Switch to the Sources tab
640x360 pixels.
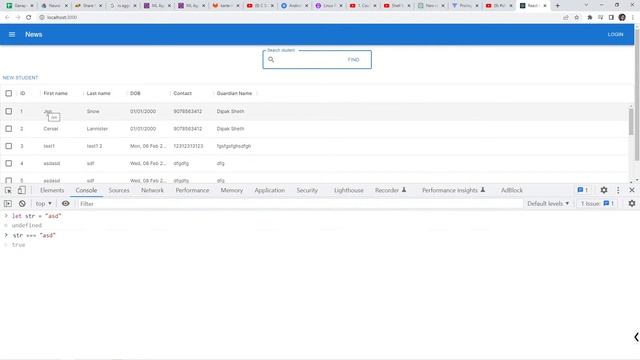[x=119, y=190]
